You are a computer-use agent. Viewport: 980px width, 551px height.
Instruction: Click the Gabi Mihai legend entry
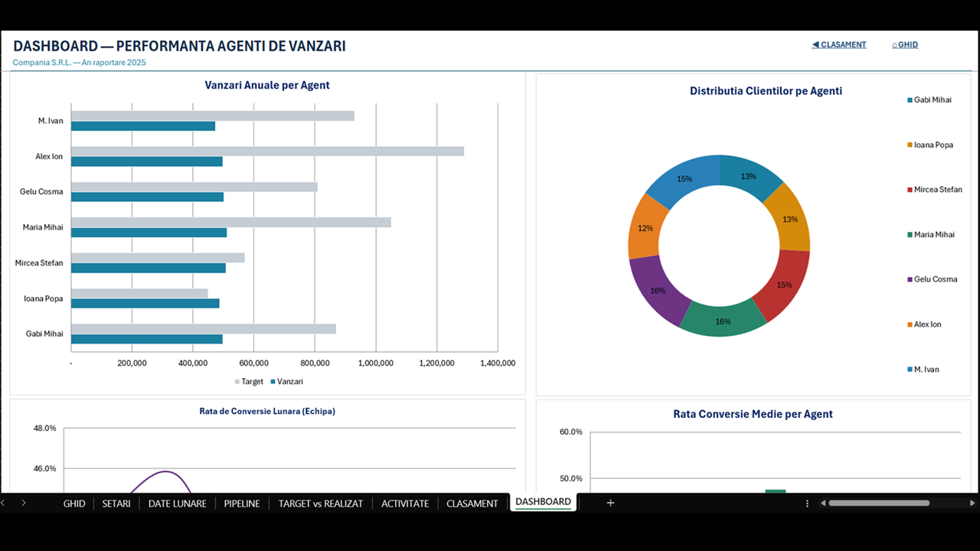[929, 99]
